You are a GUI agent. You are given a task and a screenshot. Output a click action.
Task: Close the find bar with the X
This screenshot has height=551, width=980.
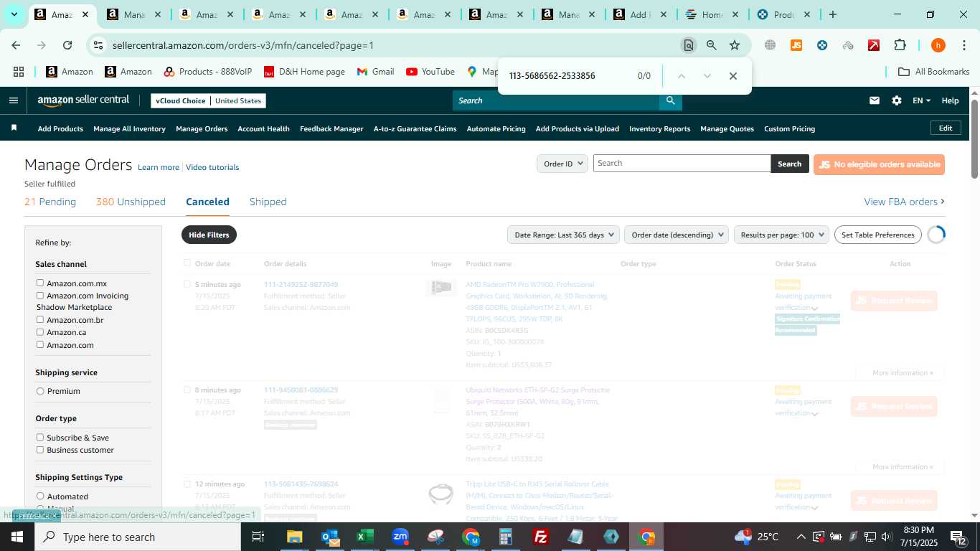coord(732,76)
